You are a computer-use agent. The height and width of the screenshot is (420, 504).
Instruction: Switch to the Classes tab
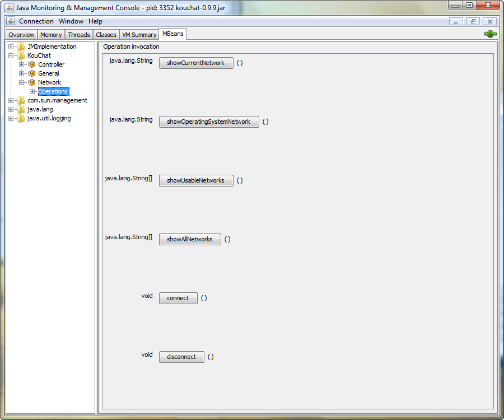[x=106, y=35]
